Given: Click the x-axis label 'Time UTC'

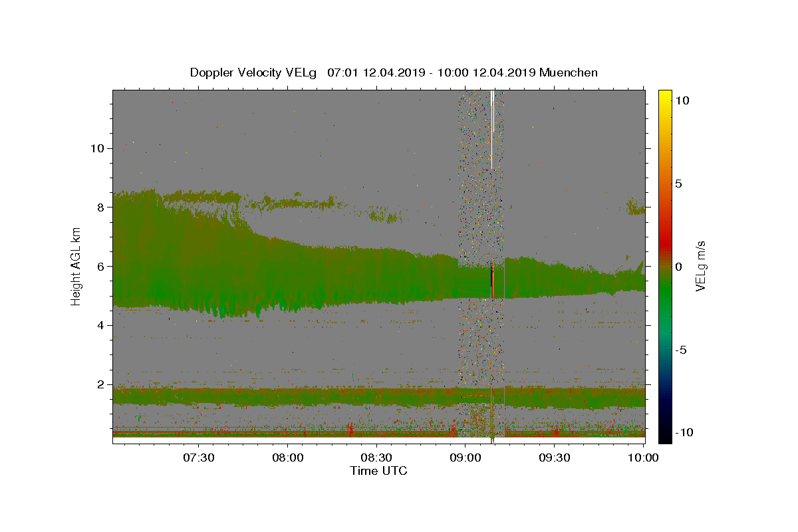Looking at the screenshot, I should [x=378, y=471].
